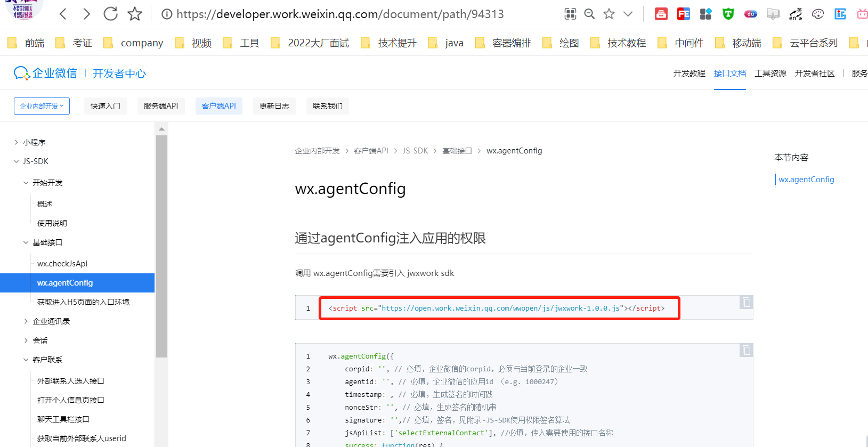868x447 pixels.
Task: Open the red printer-style extension icon
Action: (x=661, y=14)
